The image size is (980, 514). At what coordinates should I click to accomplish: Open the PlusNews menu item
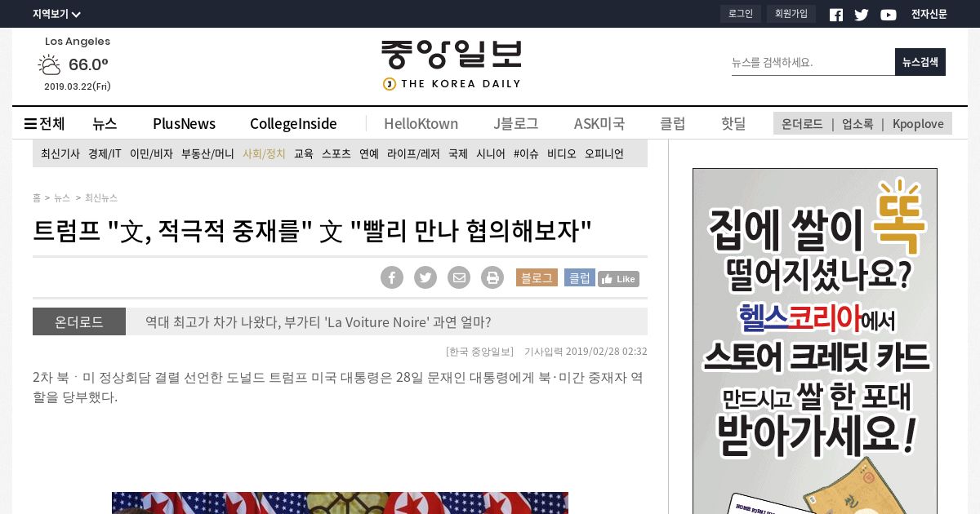pyautogui.click(x=185, y=123)
